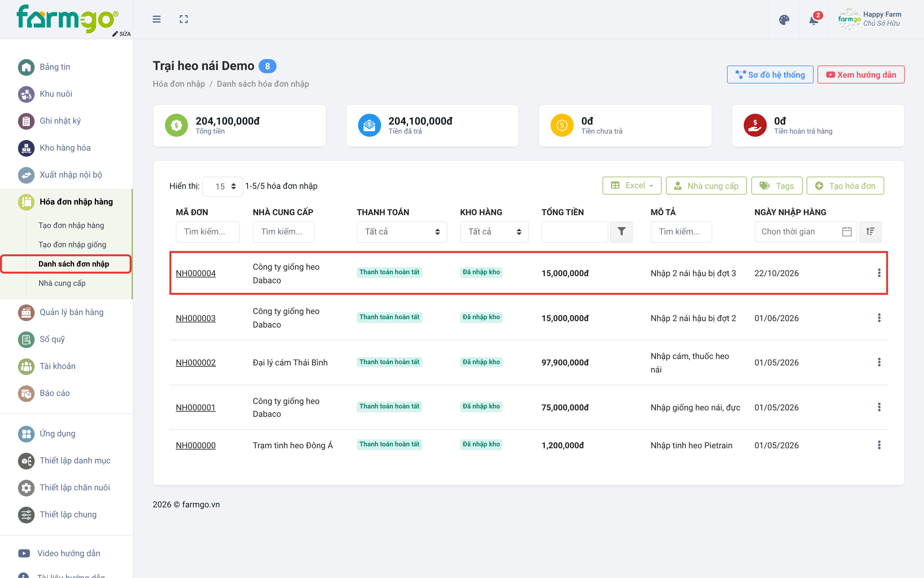Open the notifications bell

(x=814, y=20)
